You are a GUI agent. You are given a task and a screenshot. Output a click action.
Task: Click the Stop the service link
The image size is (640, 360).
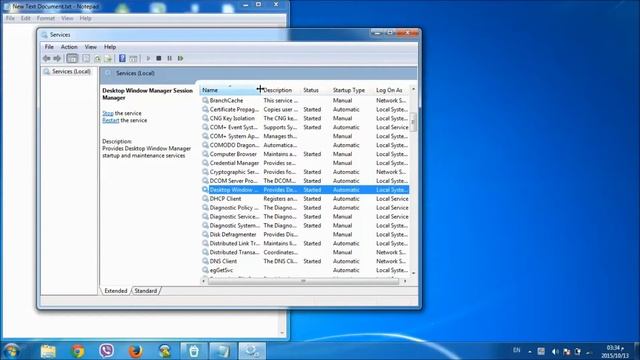point(108,113)
